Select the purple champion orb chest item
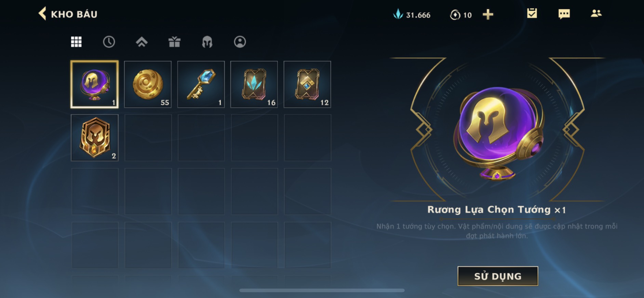 95,84
